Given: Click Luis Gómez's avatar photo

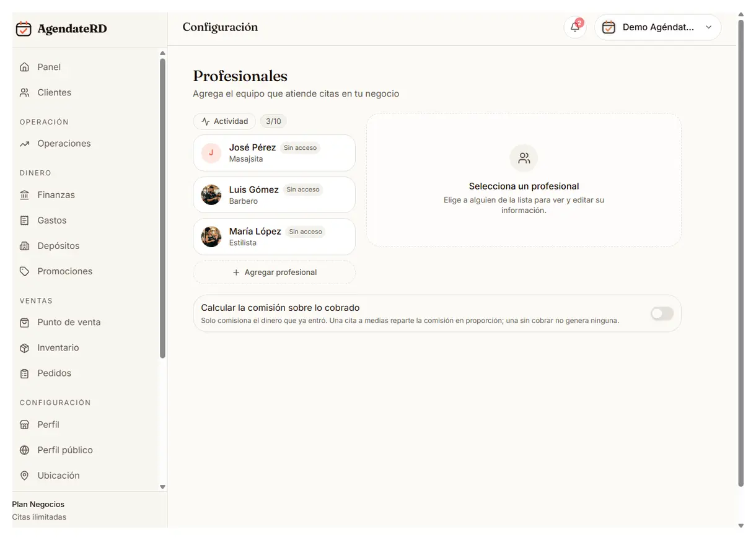Looking at the screenshot, I should click(x=211, y=195).
